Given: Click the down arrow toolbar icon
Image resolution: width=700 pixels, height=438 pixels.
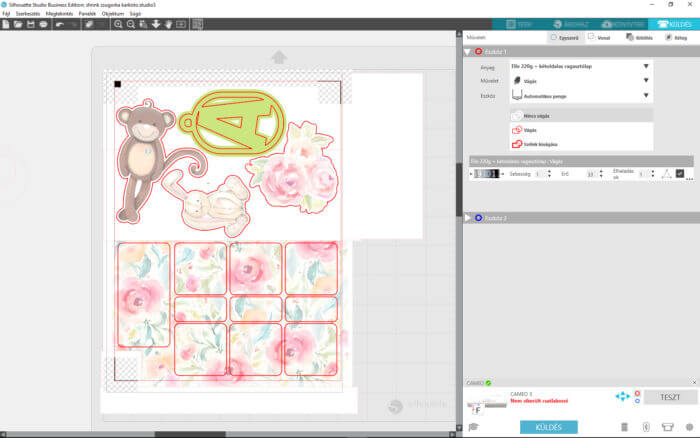Looking at the screenshot, I should (x=156, y=24).
